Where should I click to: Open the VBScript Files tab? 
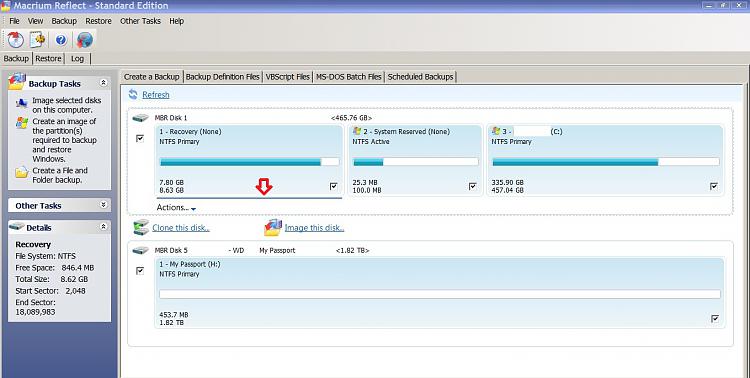click(287, 77)
